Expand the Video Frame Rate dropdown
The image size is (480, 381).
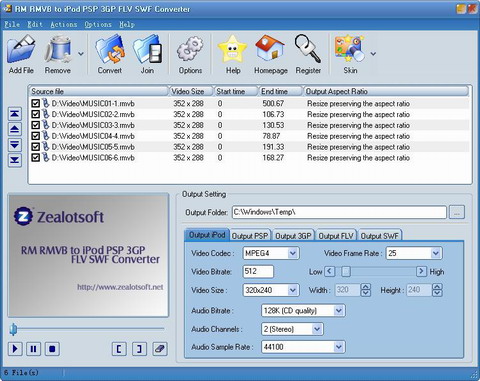(435, 253)
